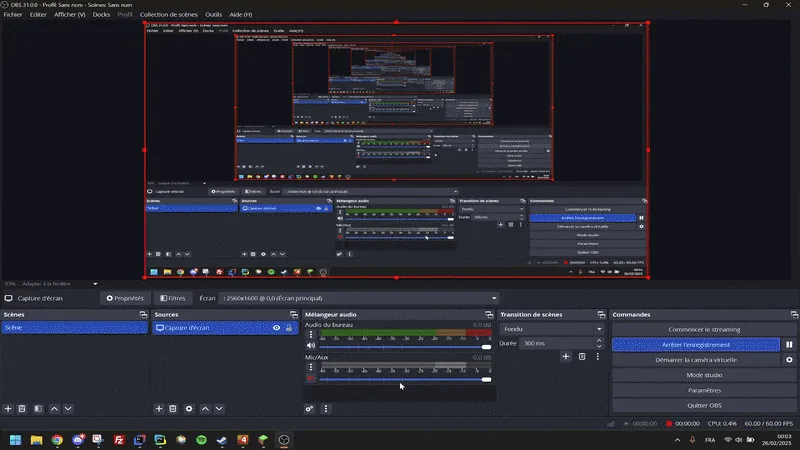Adjust the Audio du bureau volume slider
The width and height of the screenshot is (800, 450).
tap(405, 346)
